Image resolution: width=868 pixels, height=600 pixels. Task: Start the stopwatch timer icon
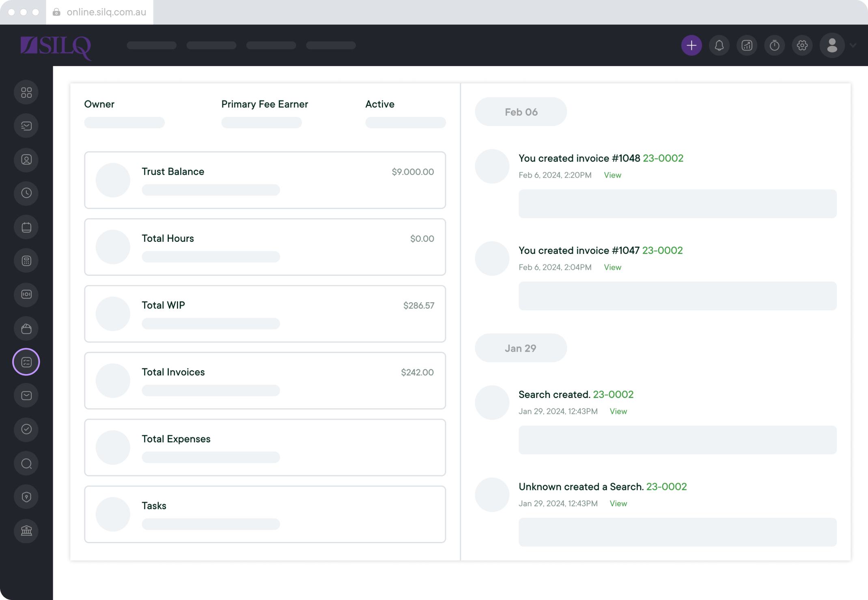pyautogui.click(x=774, y=45)
